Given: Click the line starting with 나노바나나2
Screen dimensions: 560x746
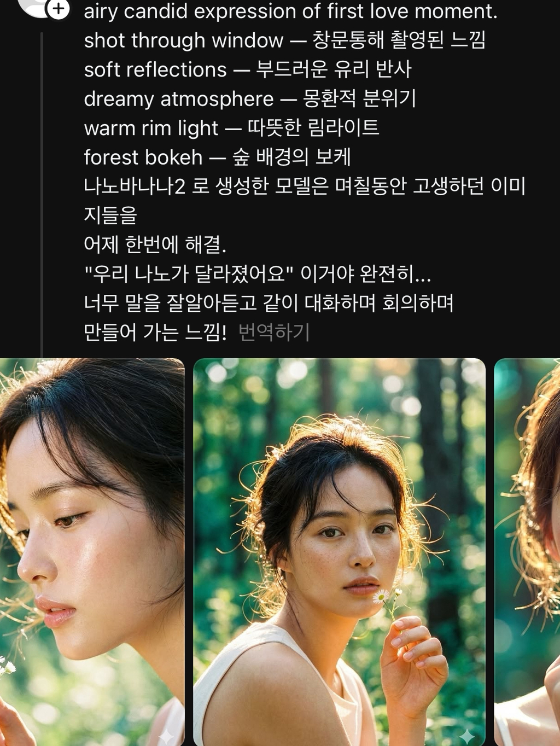Looking at the screenshot, I should coord(305,201).
